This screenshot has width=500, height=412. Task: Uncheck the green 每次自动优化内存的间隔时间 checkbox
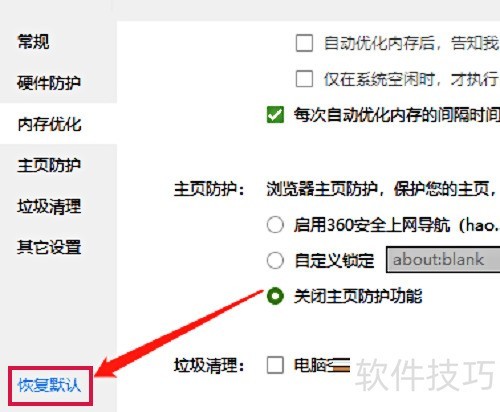[x=275, y=115]
